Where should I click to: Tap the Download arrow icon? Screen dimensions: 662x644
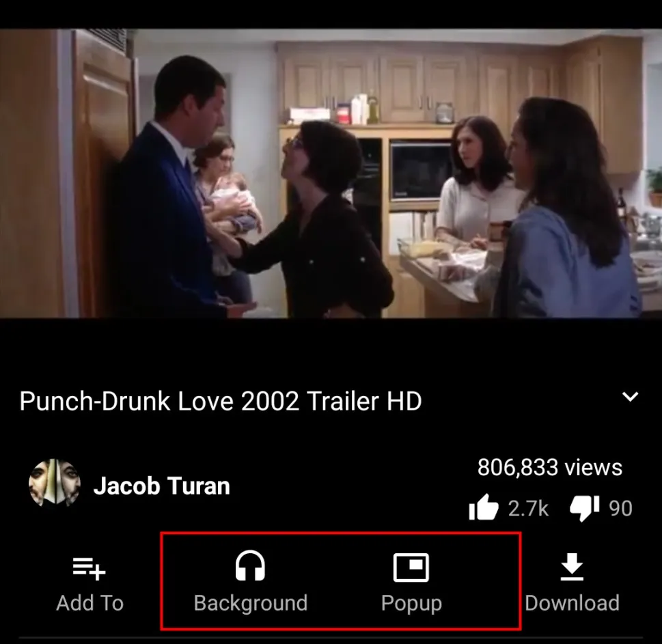572,567
